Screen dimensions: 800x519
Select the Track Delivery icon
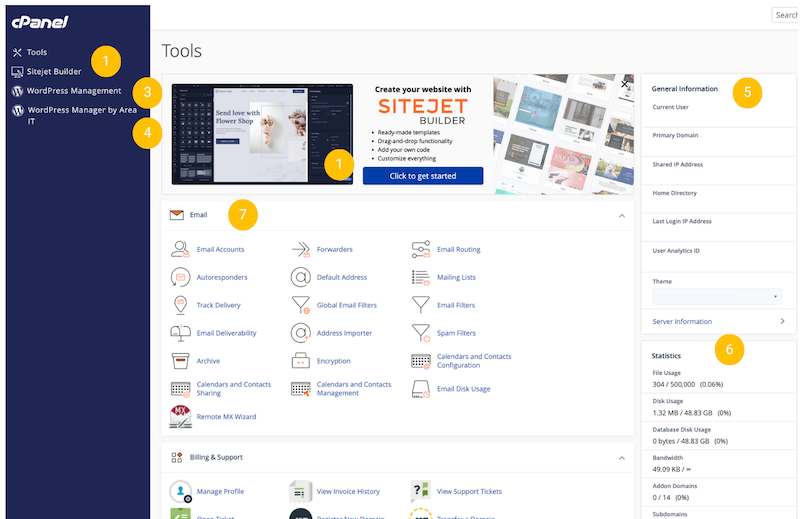coord(180,305)
